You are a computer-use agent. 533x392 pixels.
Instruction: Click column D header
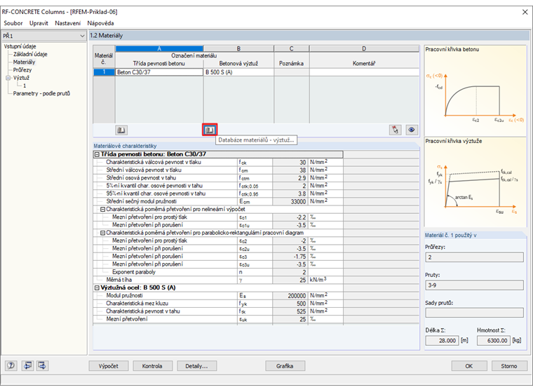[x=364, y=48]
